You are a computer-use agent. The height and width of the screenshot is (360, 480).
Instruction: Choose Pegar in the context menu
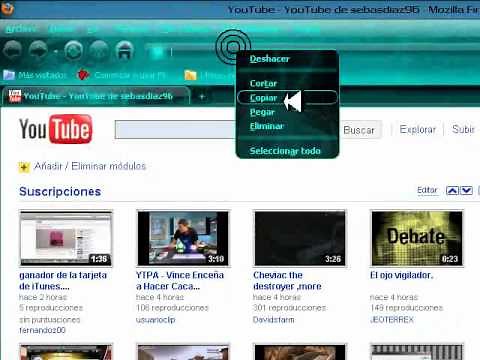tap(262, 112)
